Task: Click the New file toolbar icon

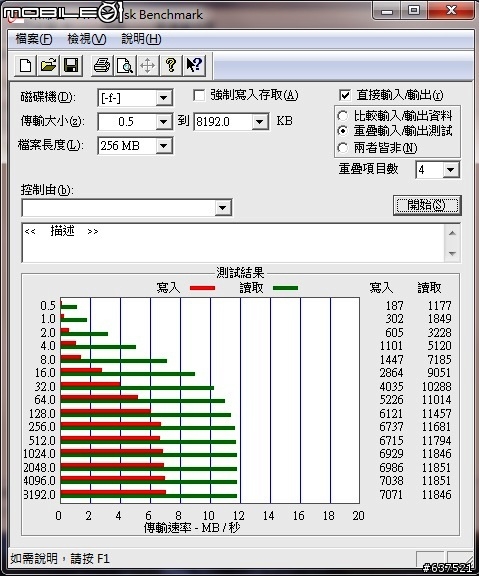Action: [25, 65]
